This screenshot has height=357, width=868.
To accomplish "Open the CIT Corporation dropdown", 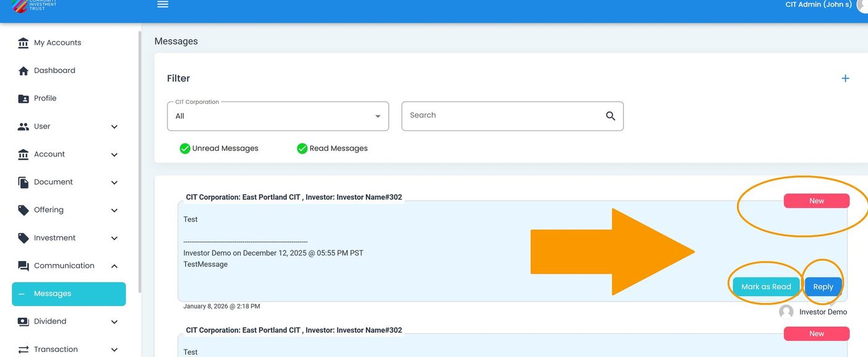I will click(x=278, y=117).
